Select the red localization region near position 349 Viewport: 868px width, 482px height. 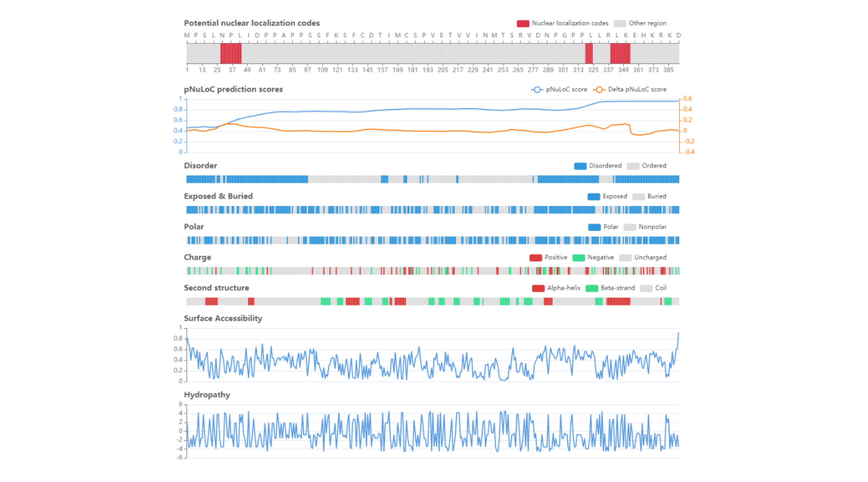tap(620, 53)
